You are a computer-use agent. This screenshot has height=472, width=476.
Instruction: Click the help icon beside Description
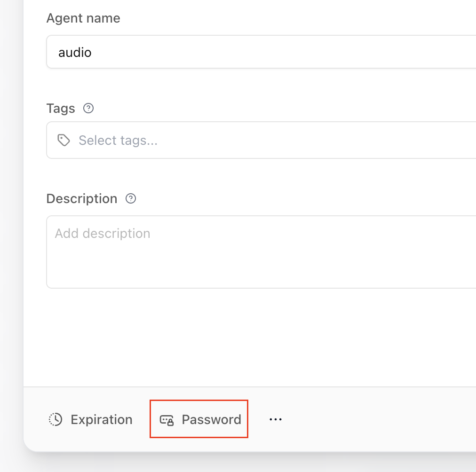tap(131, 198)
